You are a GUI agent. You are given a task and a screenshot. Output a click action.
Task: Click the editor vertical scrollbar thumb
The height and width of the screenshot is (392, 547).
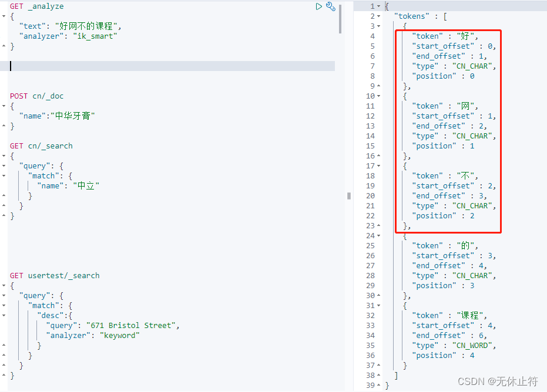click(340, 18)
